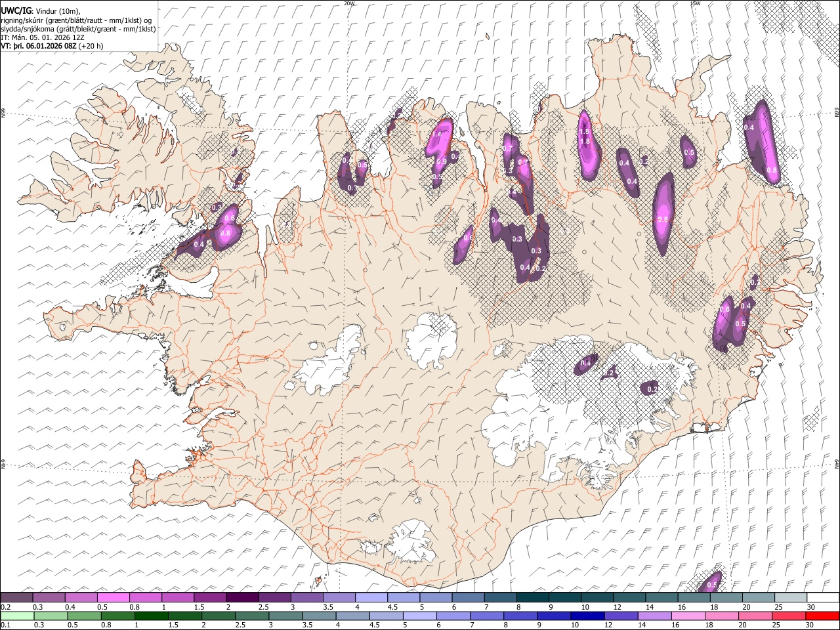The width and height of the screenshot is (840, 630).
Task: Click rain legend swatch between 0.3 and 0.5
Action: click(51, 616)
